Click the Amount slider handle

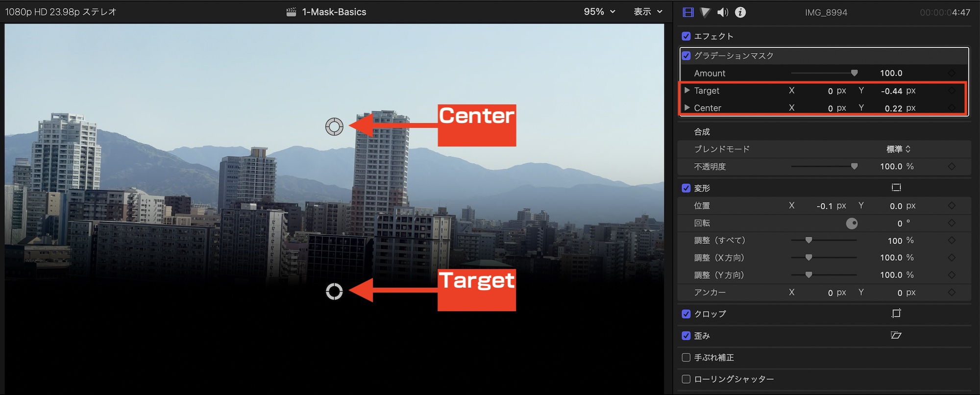[x=854, y=73]
